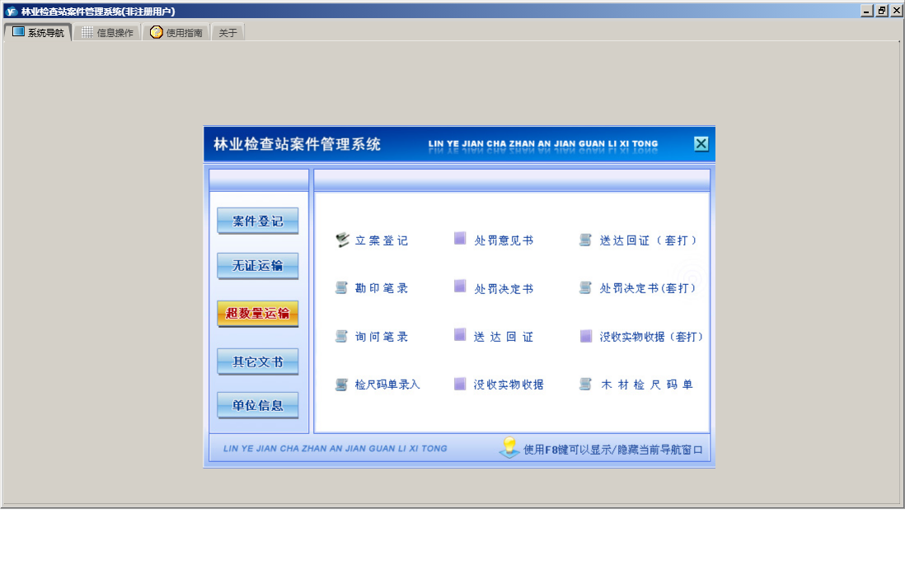Open 处罚决定书(套打) link

click(x=648, y=287)
